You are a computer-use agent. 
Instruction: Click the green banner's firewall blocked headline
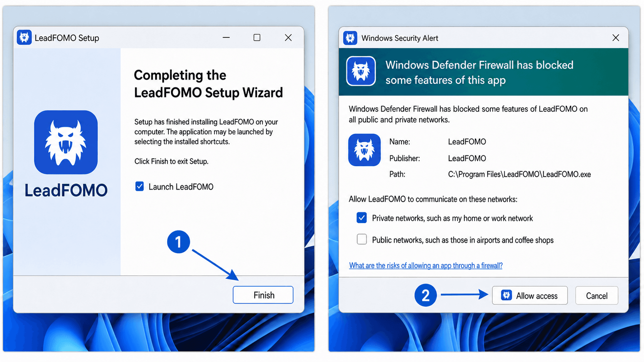[480, 72]
